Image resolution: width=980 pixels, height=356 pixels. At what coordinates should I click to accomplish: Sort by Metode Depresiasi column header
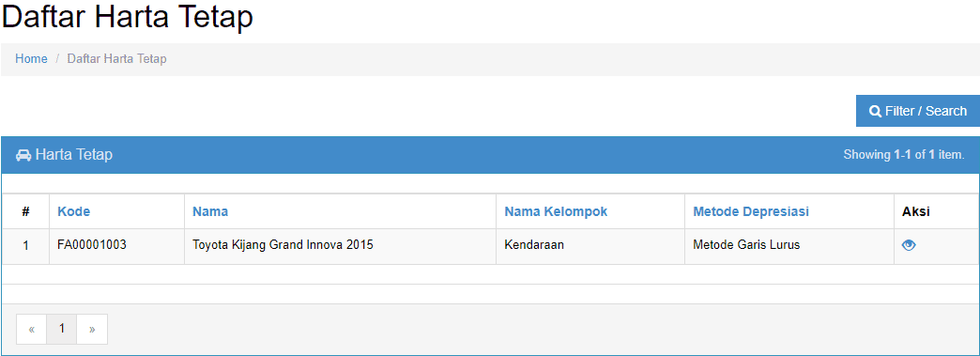[751, 211]
